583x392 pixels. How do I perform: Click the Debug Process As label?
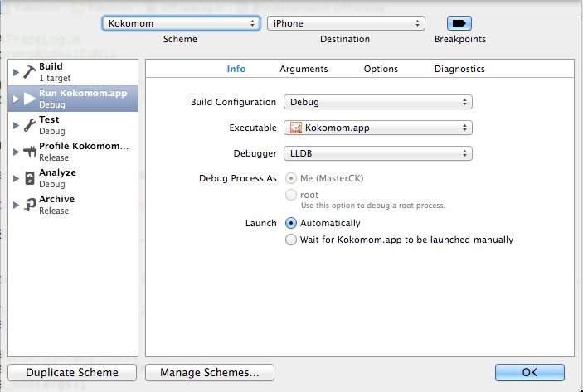(x=237, y=178)
